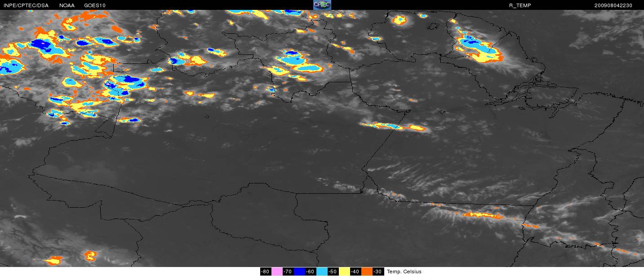
Task: Click the -80 legend value
Action: point(266,272)
